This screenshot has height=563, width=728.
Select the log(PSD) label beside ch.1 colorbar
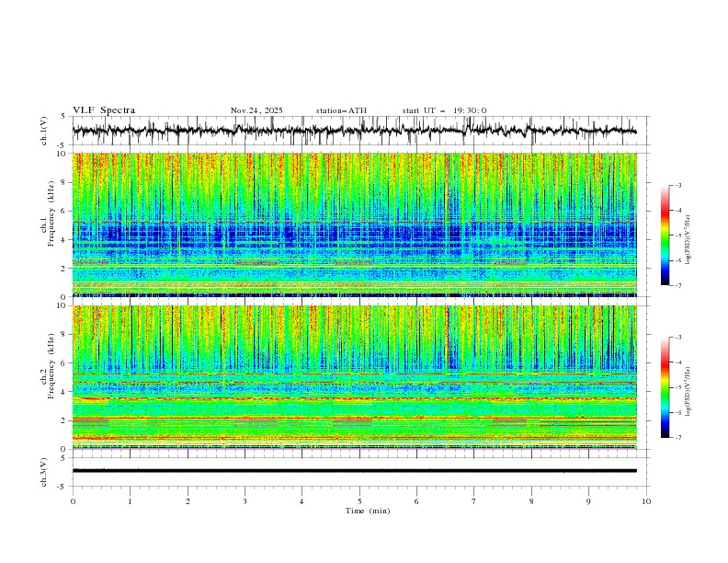688,240
